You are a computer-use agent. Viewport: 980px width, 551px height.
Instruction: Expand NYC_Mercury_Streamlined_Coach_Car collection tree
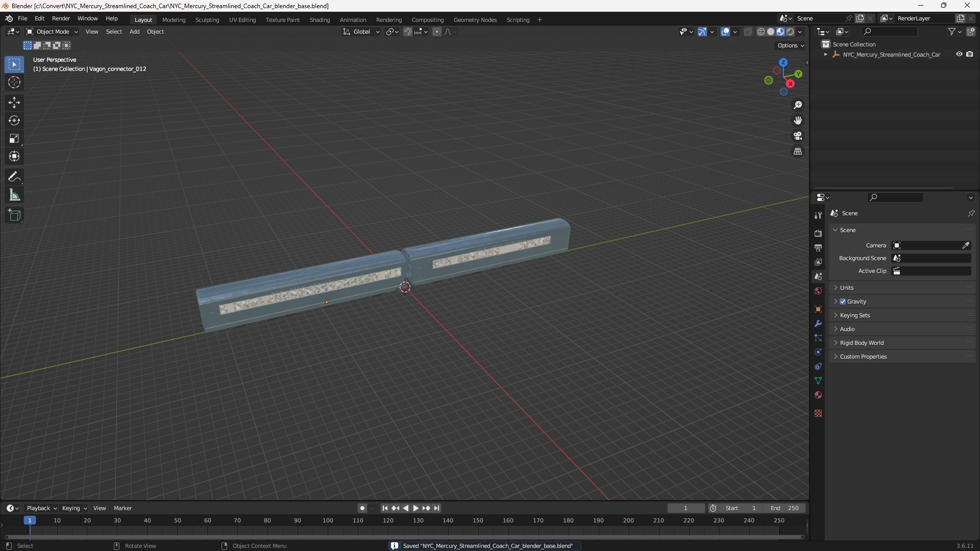click(x=825, y=54)
